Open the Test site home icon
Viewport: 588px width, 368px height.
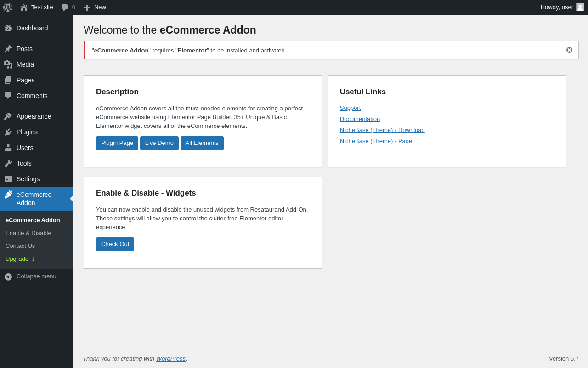coord(23,7)
